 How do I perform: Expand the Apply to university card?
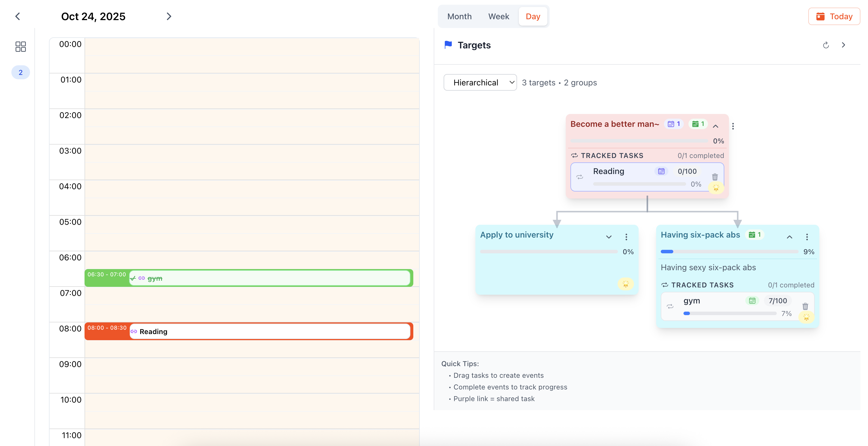click(609, 237)
